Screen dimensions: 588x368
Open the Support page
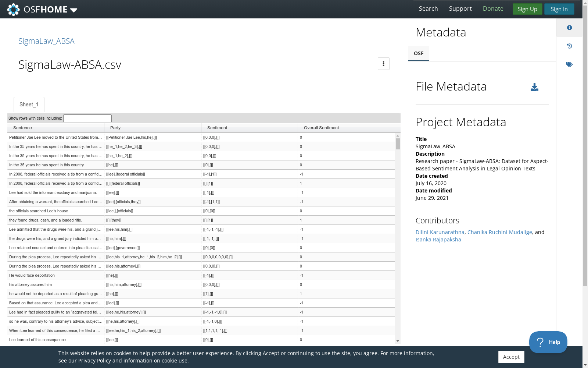[x=460, y=9]
